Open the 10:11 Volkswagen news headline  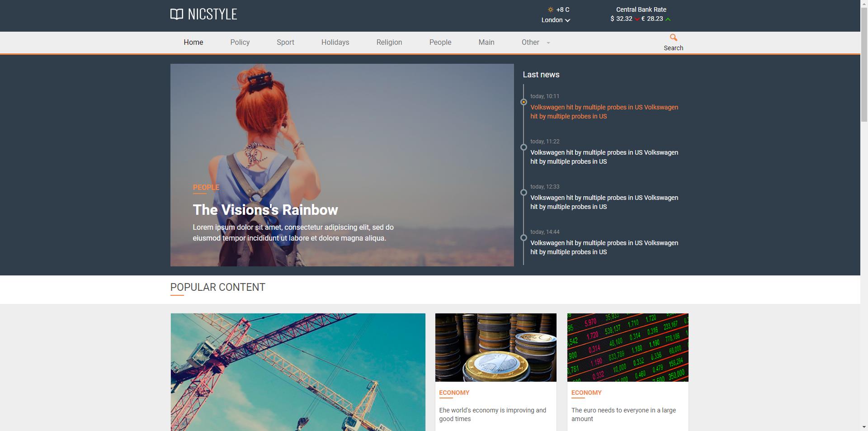coord(604,112)
